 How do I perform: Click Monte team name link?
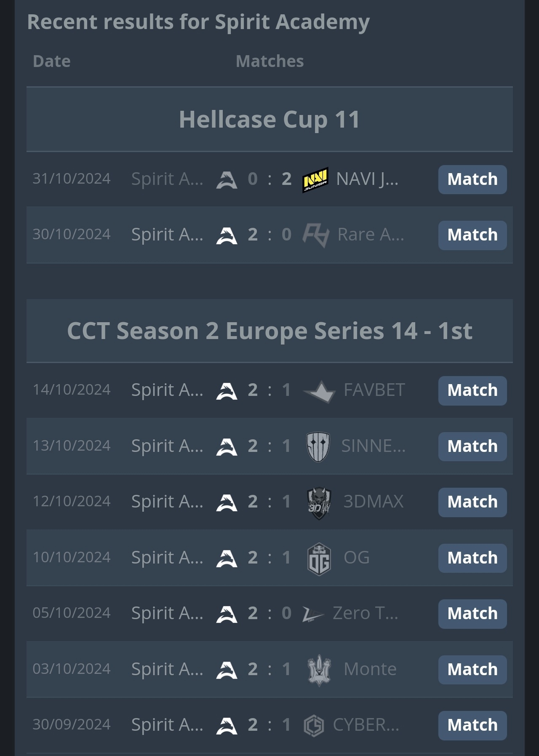pyautogui.click(x=370, y=669)
